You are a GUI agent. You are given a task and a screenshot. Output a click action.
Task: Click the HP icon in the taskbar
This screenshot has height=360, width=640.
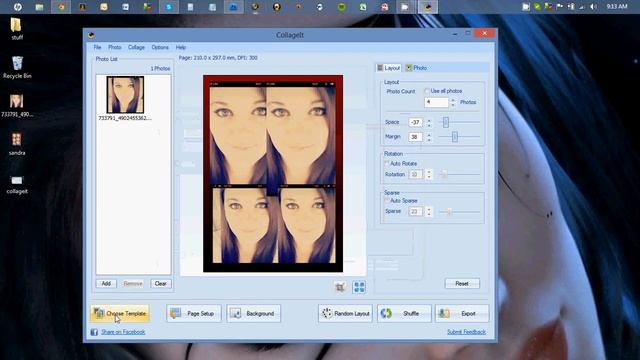(x=18, y=7)
